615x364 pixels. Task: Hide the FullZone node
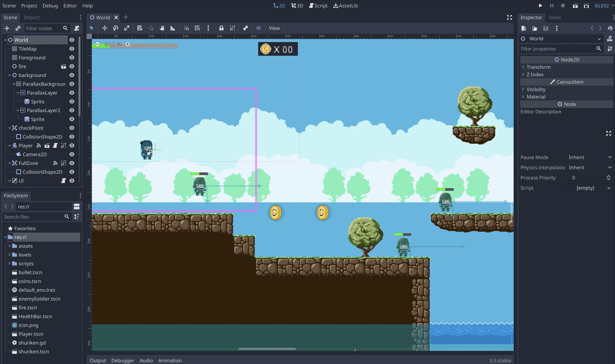[72, 163]
